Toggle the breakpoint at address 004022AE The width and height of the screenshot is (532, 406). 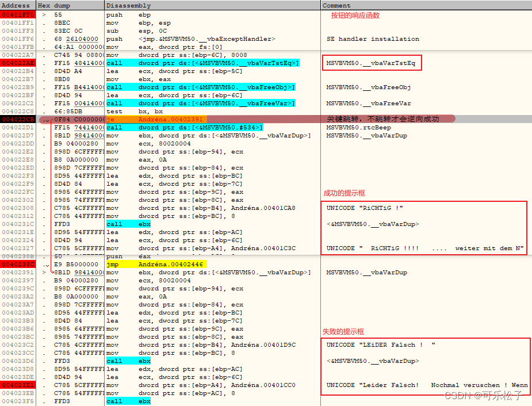click(17, 63)
